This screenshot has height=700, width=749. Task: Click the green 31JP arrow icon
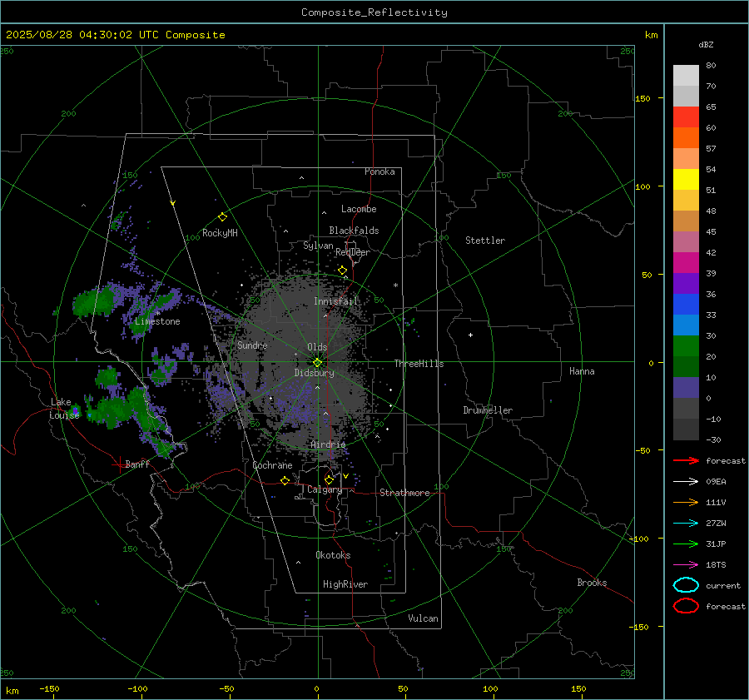coord(686,544)
